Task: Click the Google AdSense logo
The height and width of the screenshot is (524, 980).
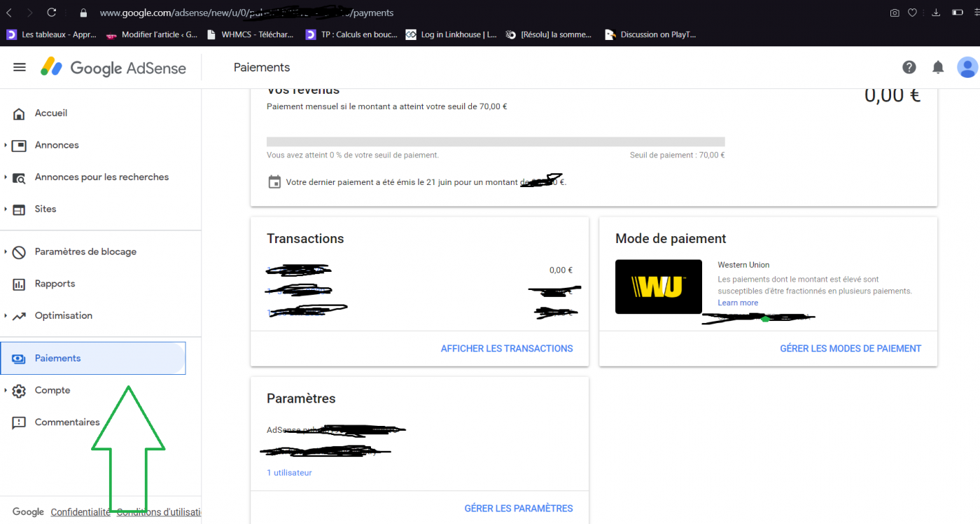Action: (x=113, y=68)
